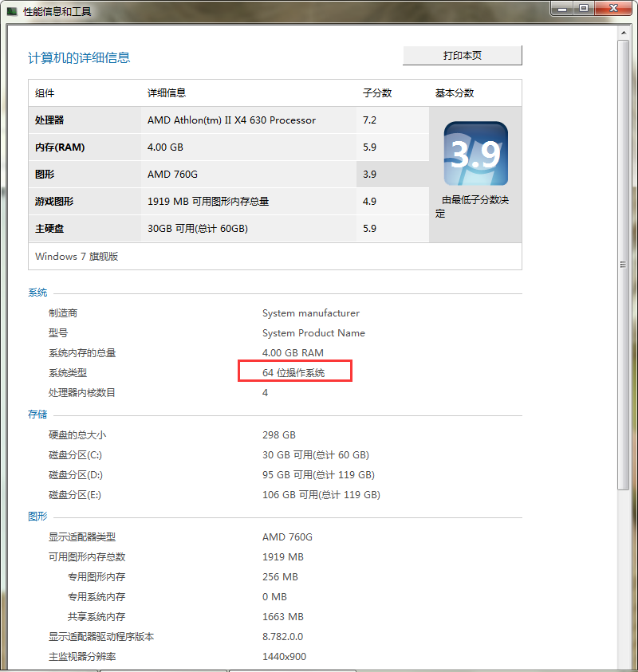This screenshot has height=672, width=638.
Task: Click the 专用图形内存 label
Action: click(96, 576)
